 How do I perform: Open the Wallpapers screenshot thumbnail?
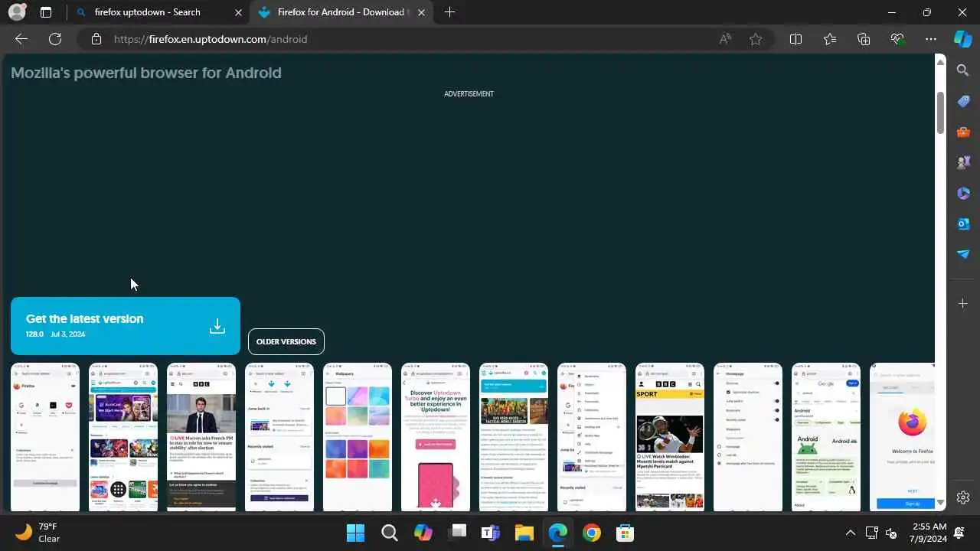pos(358,436)
